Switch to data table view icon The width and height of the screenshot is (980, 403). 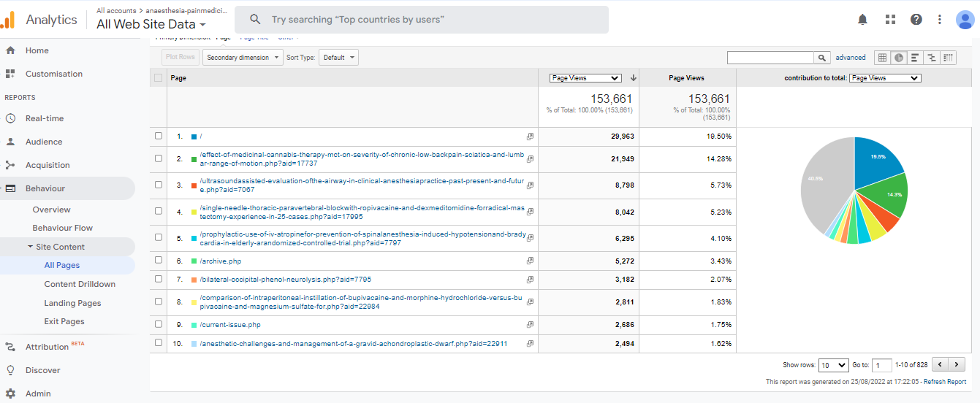pyautogui.click(x=882, y=58)
